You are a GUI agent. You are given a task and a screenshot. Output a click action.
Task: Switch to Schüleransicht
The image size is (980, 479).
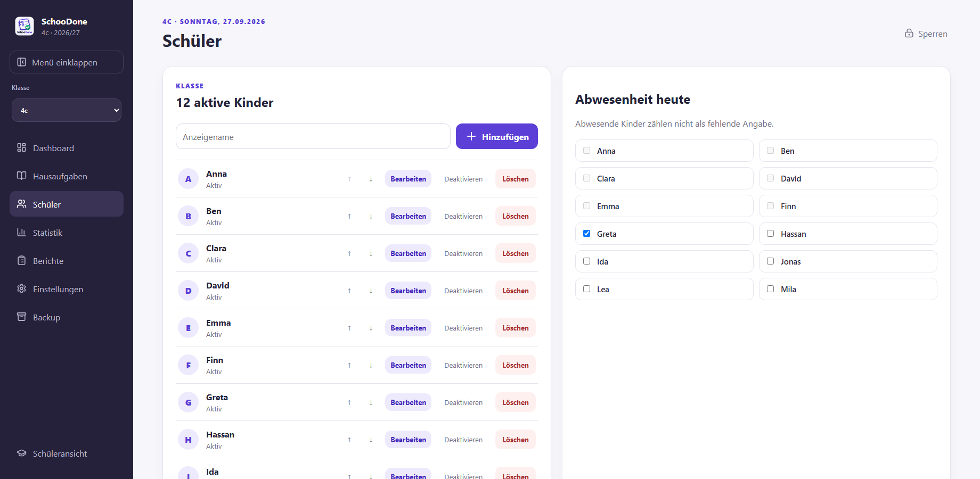coord(67,453)
